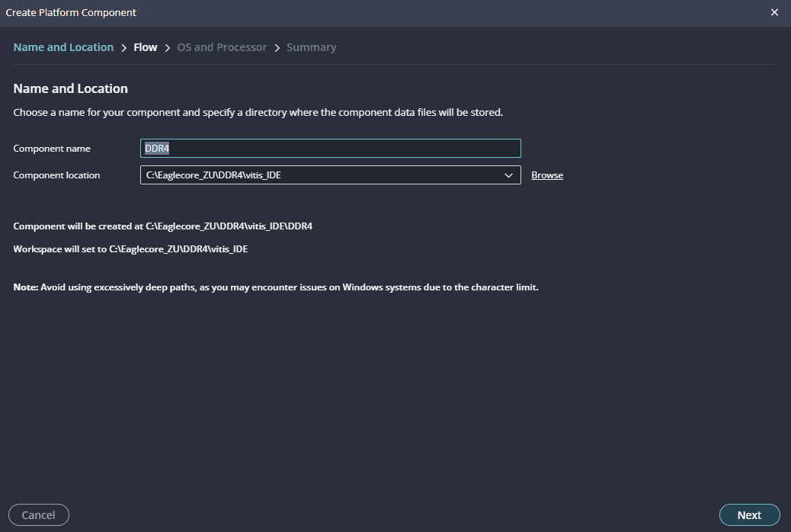Click the dialog title bar text

pos(71,13)
